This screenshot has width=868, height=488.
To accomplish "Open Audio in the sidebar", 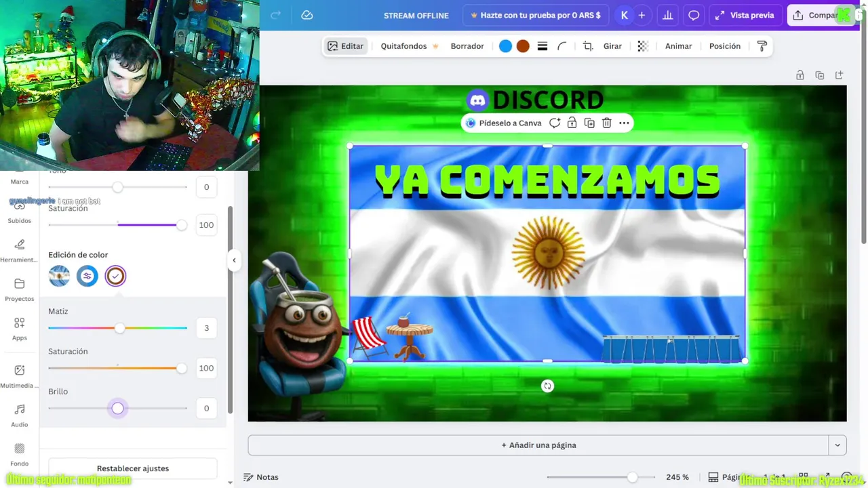I will point(20,415).
